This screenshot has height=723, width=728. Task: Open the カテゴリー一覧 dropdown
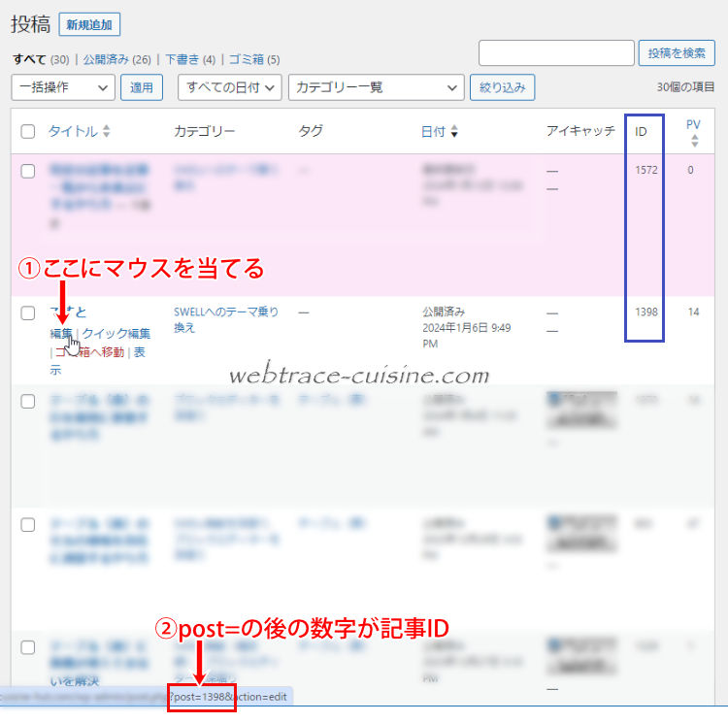click(376, 87)
